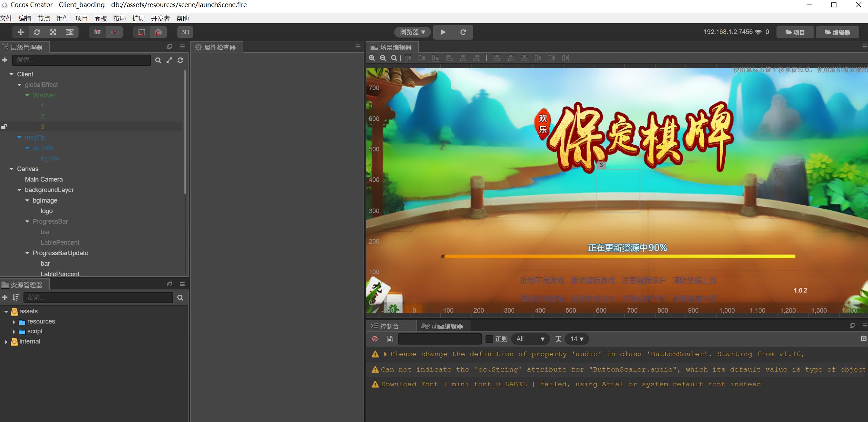Align selected nodes to top
The width and height of the screenshot is (868, 422).
tap(408, 58)
